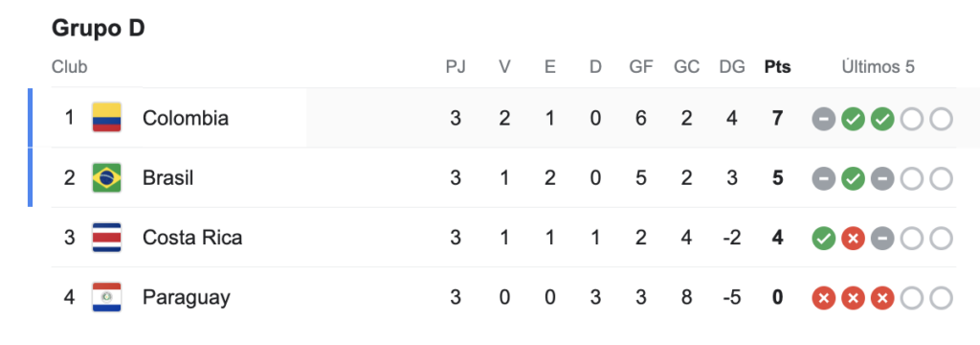
Task: Click Costa Rica's red loss result icon
Action: 853,238
